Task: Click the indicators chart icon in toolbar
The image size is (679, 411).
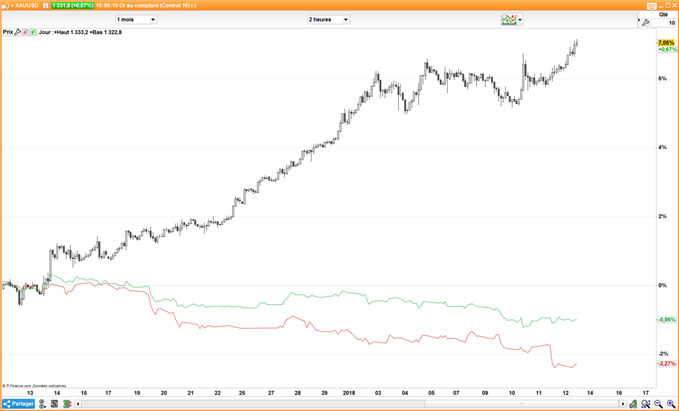Action: (x=509, y=19)
